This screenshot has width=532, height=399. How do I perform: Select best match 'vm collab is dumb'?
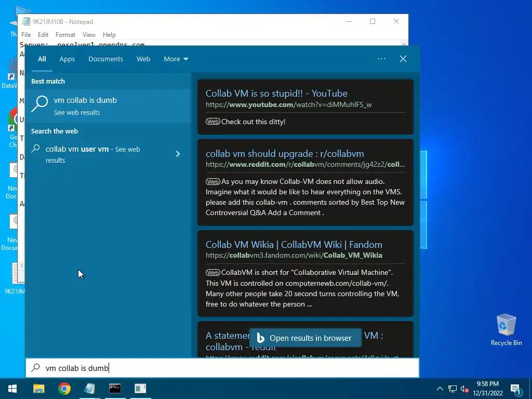click(x=108, y=106)
